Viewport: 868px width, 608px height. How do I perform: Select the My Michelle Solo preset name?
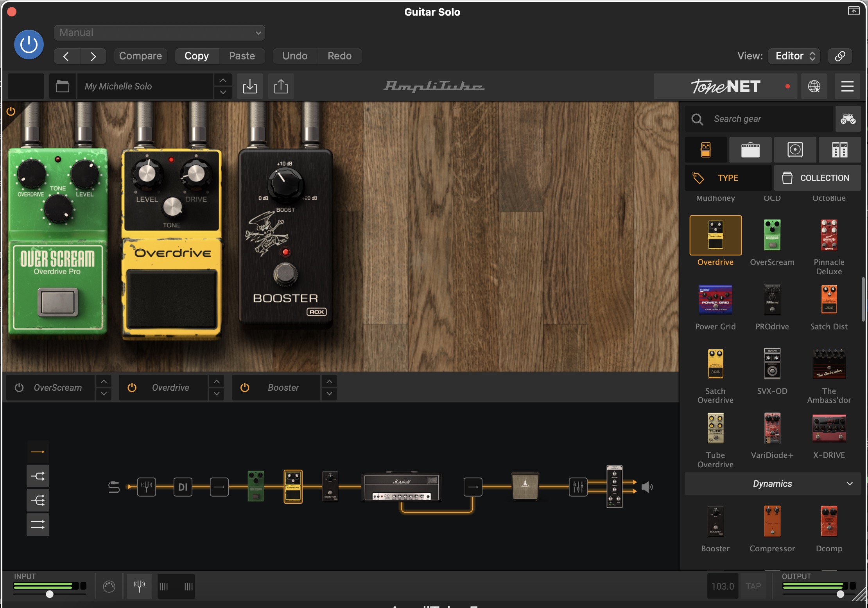click(x=145, y=86)
